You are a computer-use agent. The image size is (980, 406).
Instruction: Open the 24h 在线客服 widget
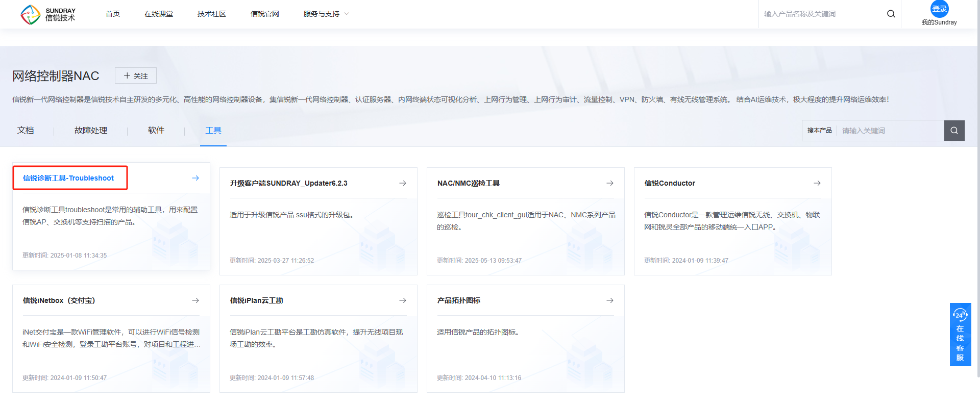point(960,335)
